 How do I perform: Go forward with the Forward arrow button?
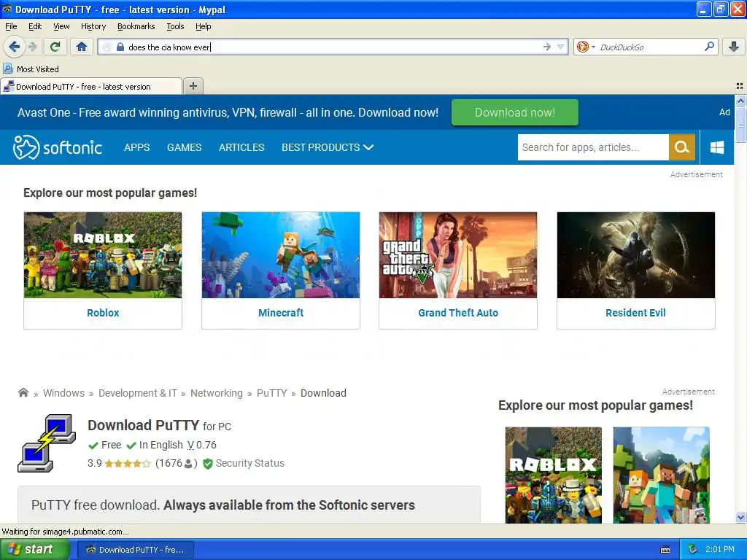[32, 47]
